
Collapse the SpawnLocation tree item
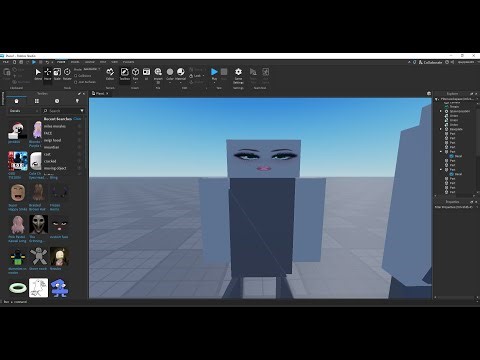tap(441, 111)
